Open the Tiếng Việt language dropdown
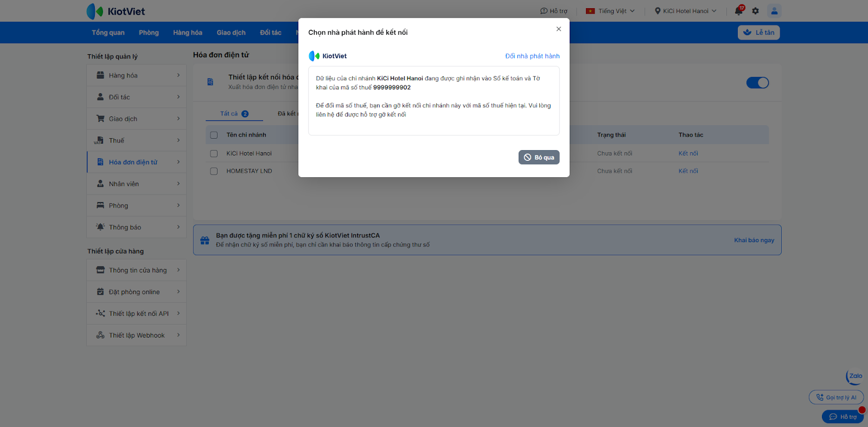The width and height of the screenshot is (868, 427). [x=610, y=11]
